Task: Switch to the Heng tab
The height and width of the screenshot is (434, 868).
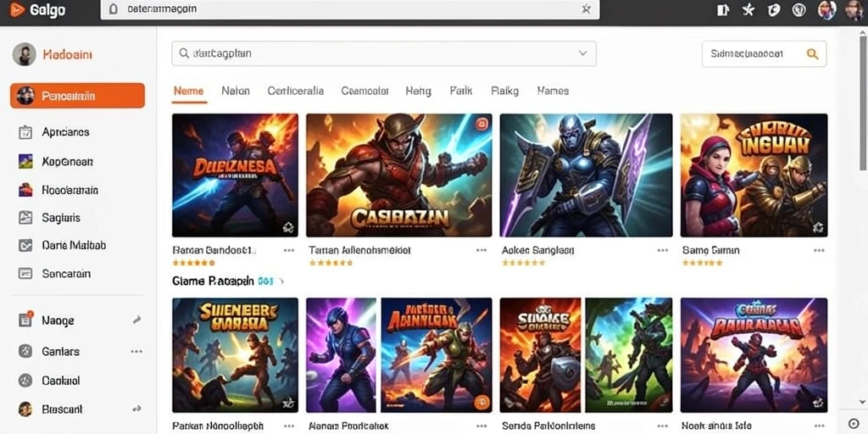Action: coord(418,91)
